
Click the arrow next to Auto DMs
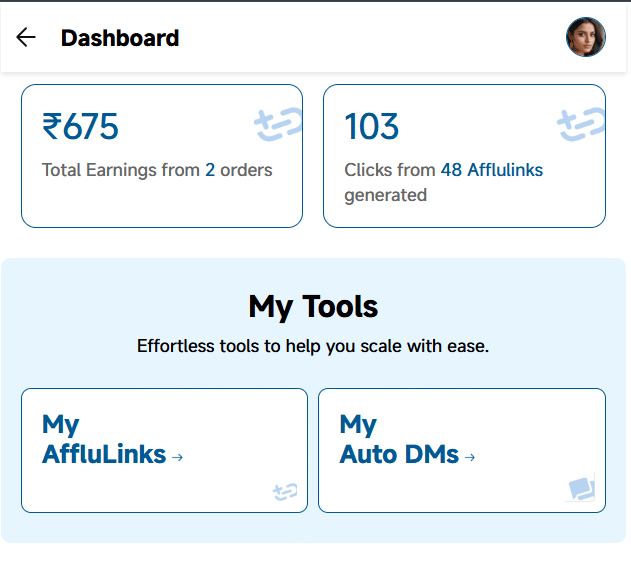pos(470,457)
